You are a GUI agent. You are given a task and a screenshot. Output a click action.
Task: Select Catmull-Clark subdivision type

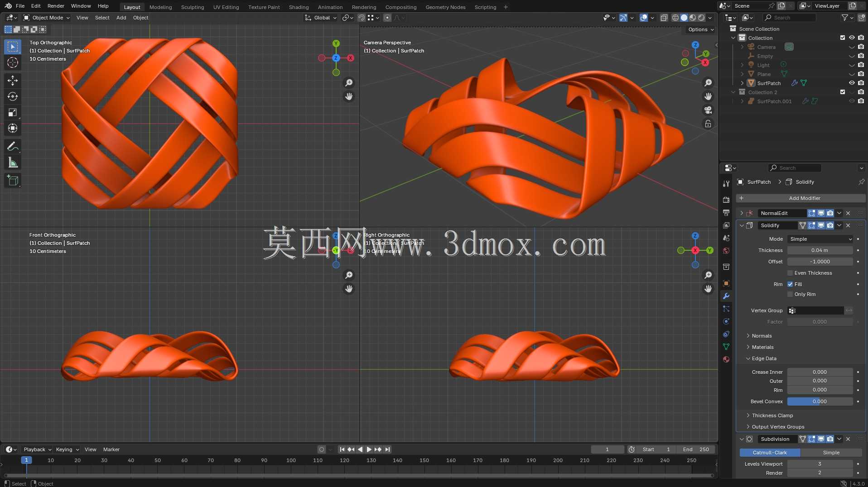770,453
